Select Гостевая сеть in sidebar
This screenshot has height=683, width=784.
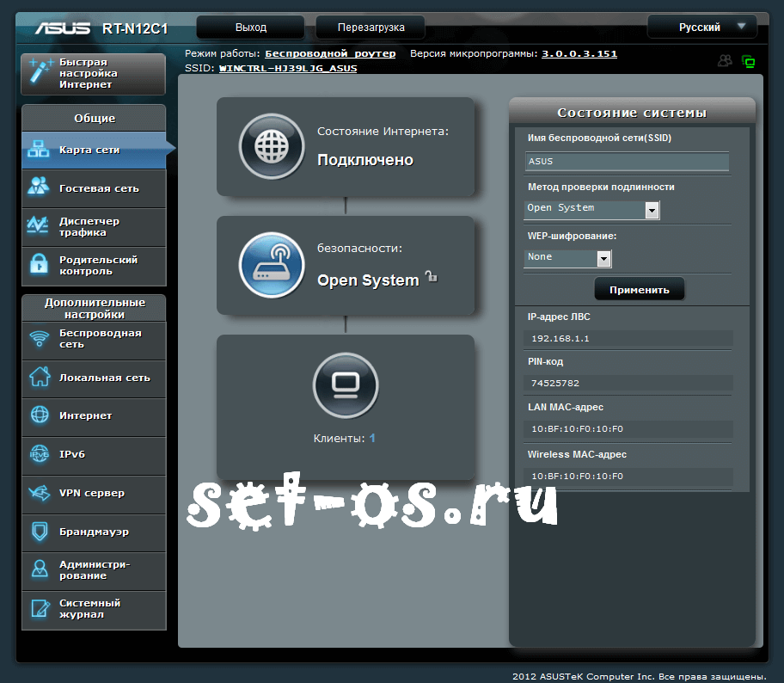[93, 188]
